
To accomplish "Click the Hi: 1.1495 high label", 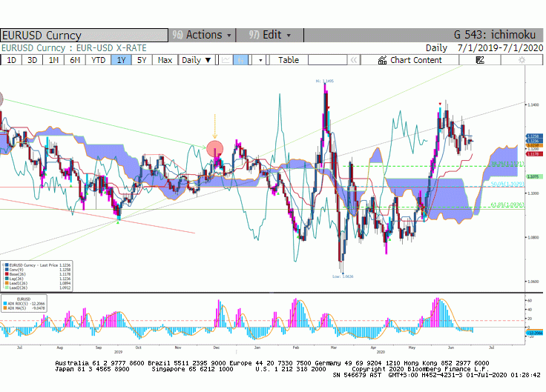I will [x=324, y=81].
